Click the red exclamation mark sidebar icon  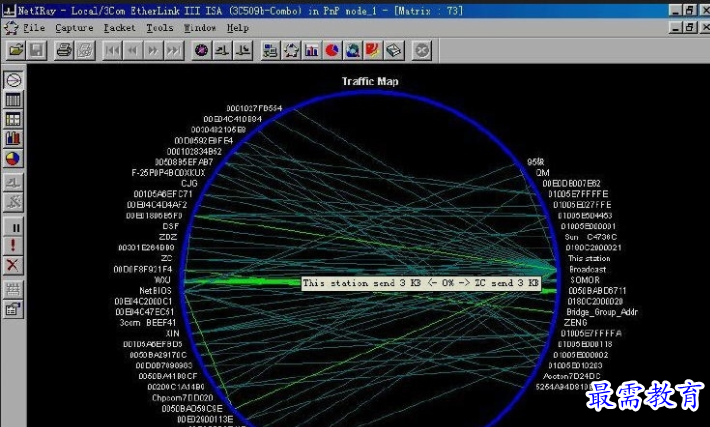pyautogui.click(x=14, y=246)
